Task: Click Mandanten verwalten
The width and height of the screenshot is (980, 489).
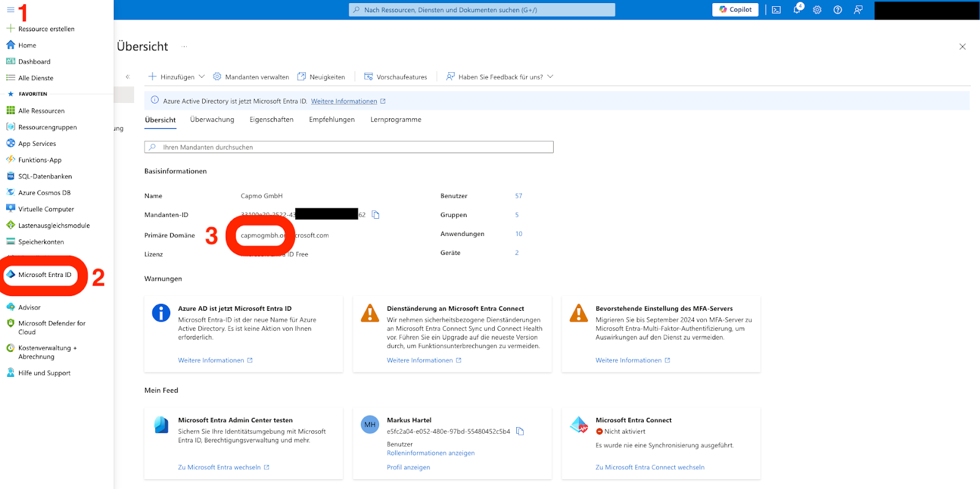Action: [x=251, y=77]
